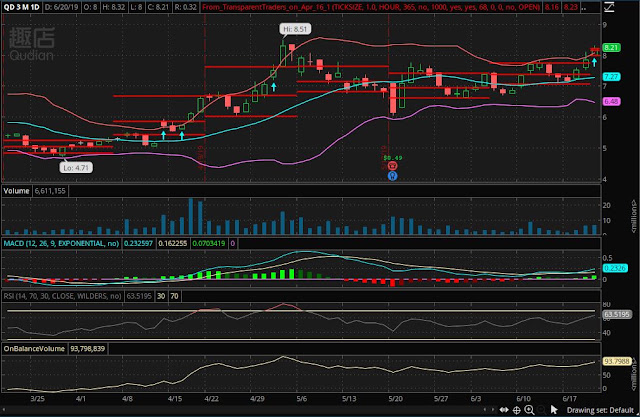
Task: Click the D: 6/20/19 date in header
Action: coord(61,7)
